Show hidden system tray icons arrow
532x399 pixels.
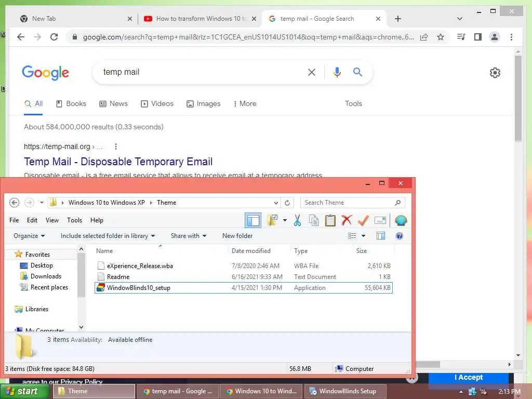(x=461, y=392)
